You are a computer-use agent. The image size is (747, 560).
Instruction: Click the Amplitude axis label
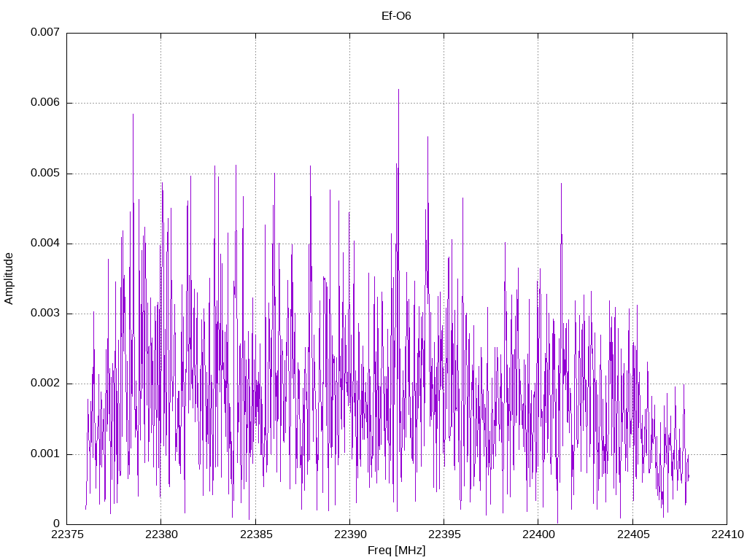point(9,279)
